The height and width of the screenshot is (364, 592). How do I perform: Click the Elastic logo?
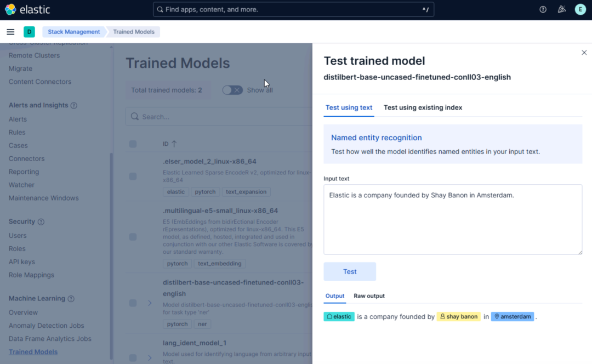pyautogui.click(x=27, y=9)
